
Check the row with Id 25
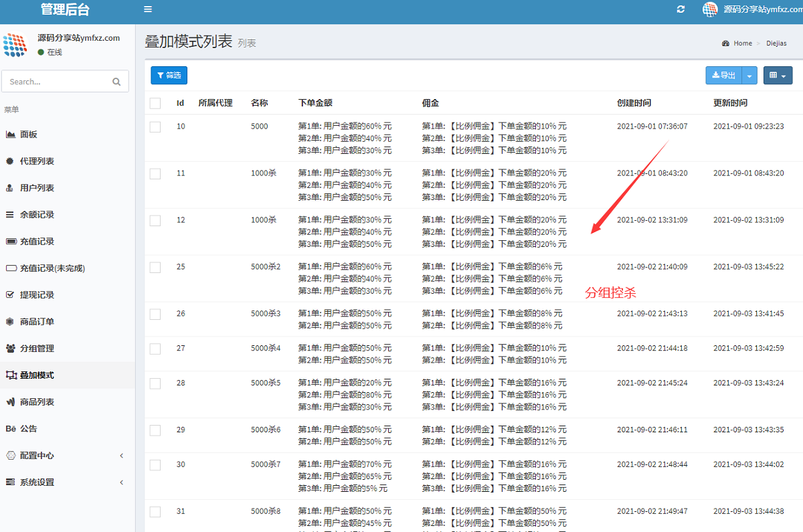(x=155, y=267)
